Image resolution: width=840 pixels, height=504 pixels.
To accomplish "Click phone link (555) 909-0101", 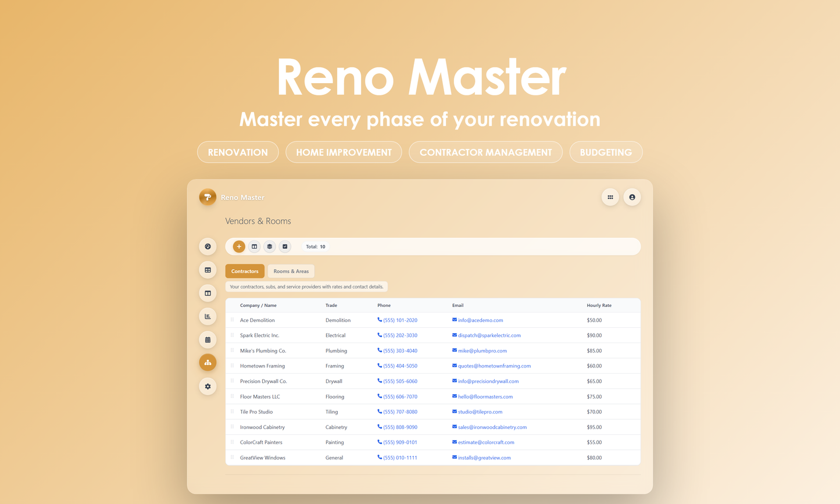I will (x=398, y=442).
